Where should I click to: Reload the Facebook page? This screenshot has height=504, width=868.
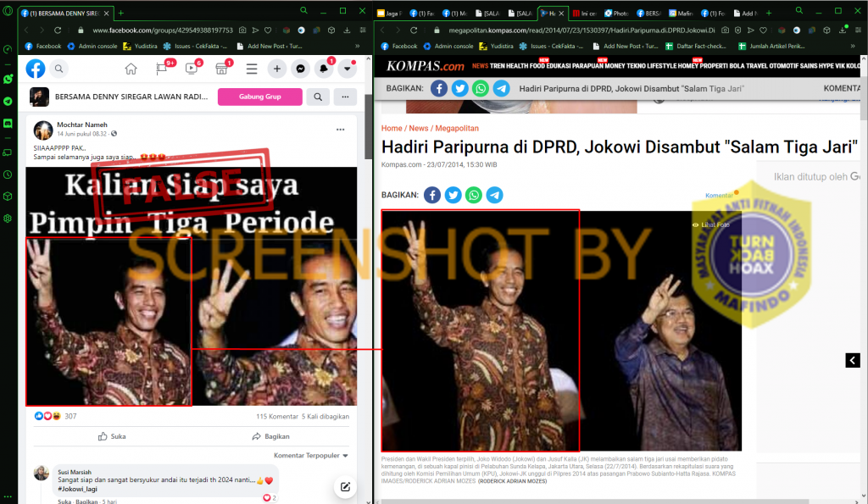58,30
